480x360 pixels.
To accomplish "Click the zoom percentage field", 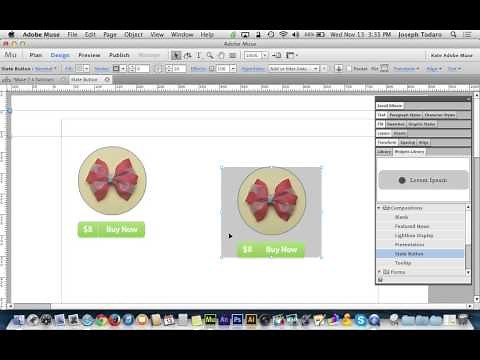I will point(253,55).
